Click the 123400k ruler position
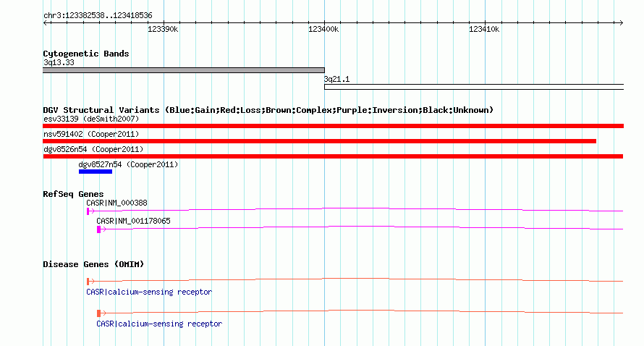 pos(323,29)
